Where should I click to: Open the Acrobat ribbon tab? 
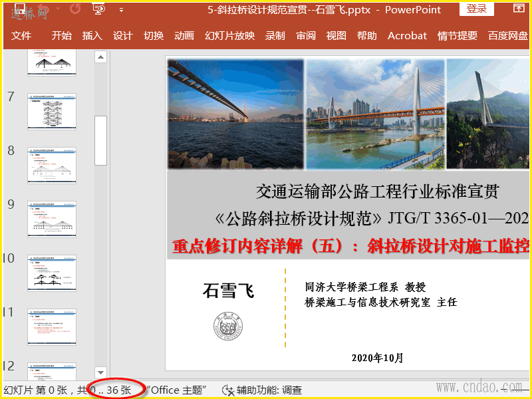click(407, 36)
